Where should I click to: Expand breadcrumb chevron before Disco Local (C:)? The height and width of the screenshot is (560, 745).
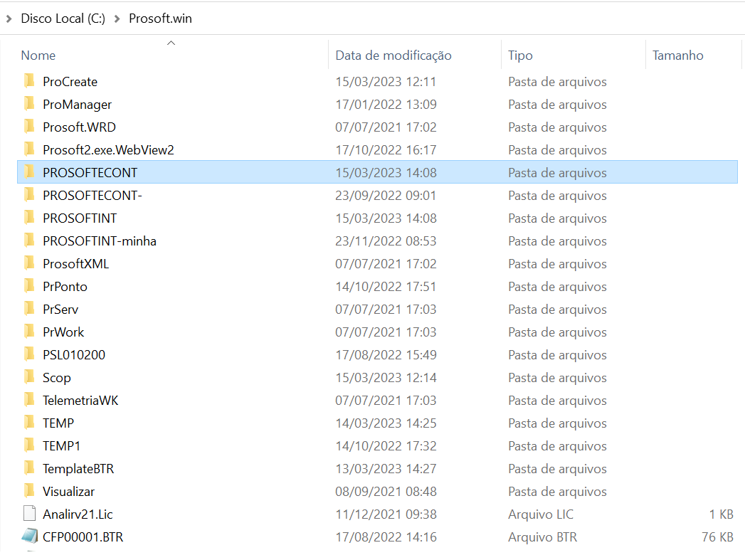(9, 19)
